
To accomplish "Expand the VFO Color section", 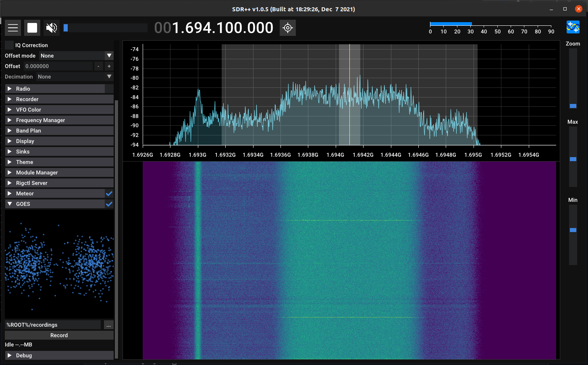I will (x=59, y=110).
